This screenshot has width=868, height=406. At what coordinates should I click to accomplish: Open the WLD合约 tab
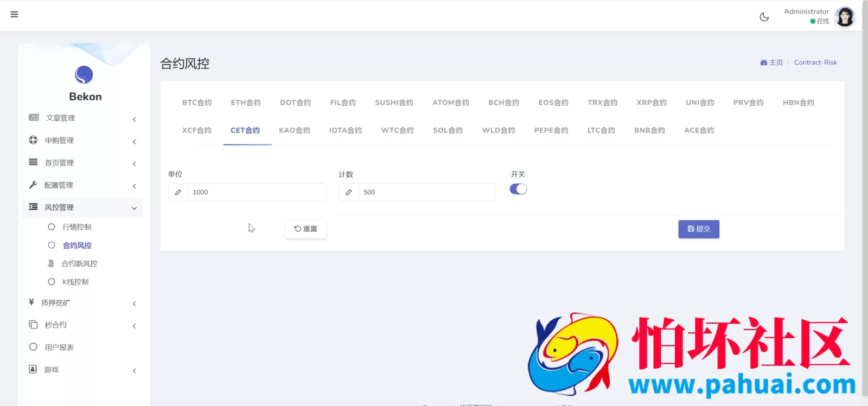[499, 130]
